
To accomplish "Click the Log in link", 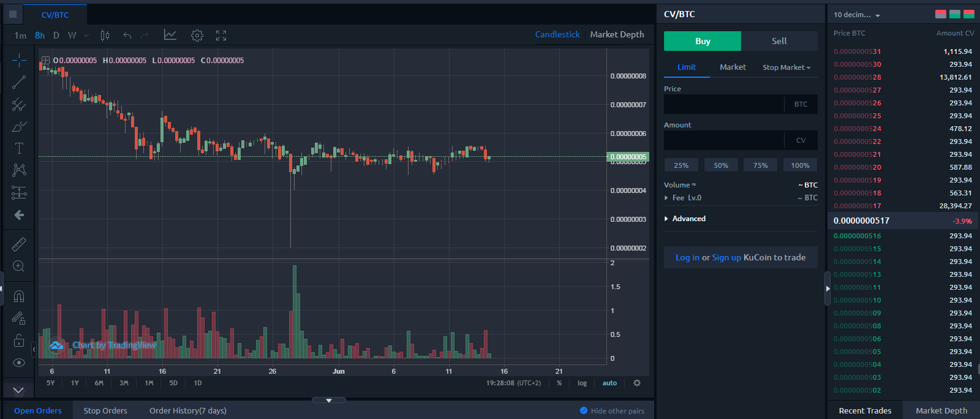I will [687, 257].
